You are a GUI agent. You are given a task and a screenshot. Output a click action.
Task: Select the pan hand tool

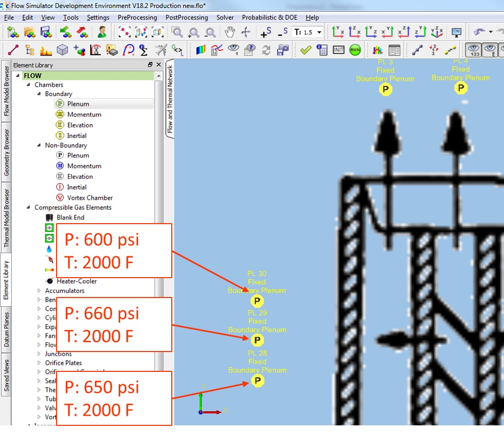pyautogui.click(x=230, y=32)
